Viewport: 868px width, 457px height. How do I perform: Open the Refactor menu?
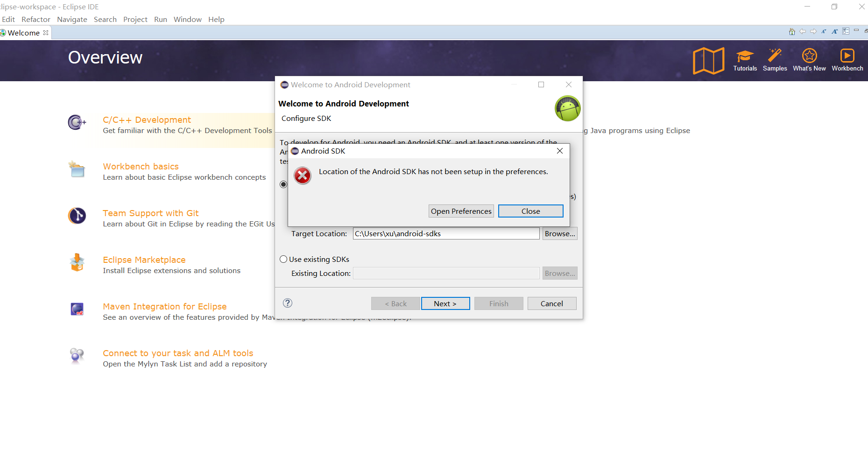coord(35,19)
